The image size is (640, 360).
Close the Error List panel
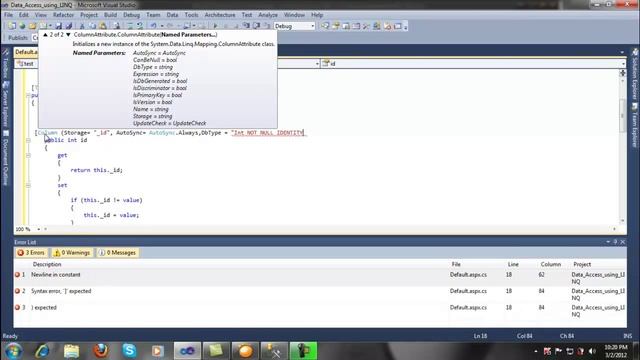coord(622,242)
